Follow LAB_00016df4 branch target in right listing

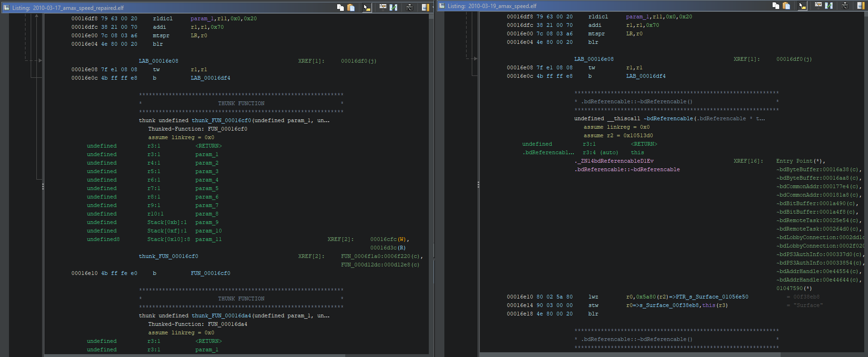646,76
